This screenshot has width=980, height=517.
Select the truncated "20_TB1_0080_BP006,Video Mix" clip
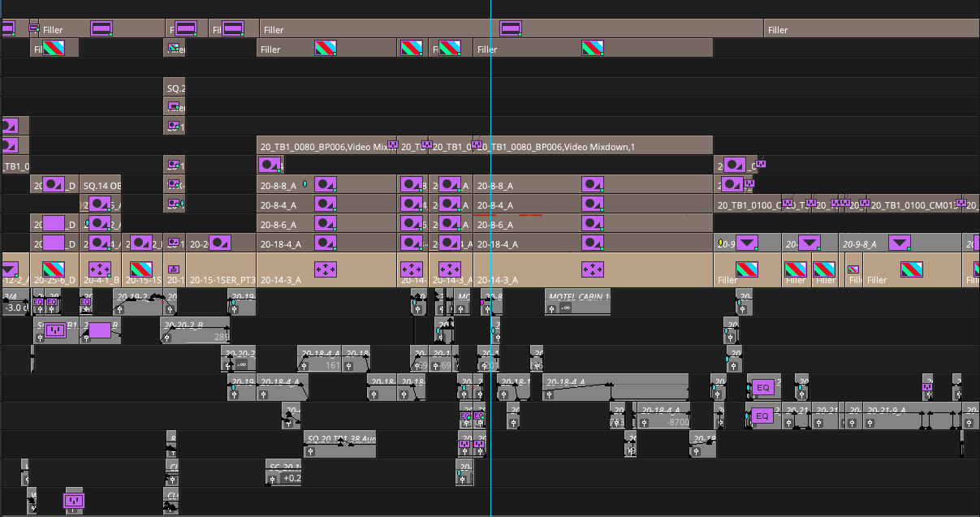click(x=327, y=146)
